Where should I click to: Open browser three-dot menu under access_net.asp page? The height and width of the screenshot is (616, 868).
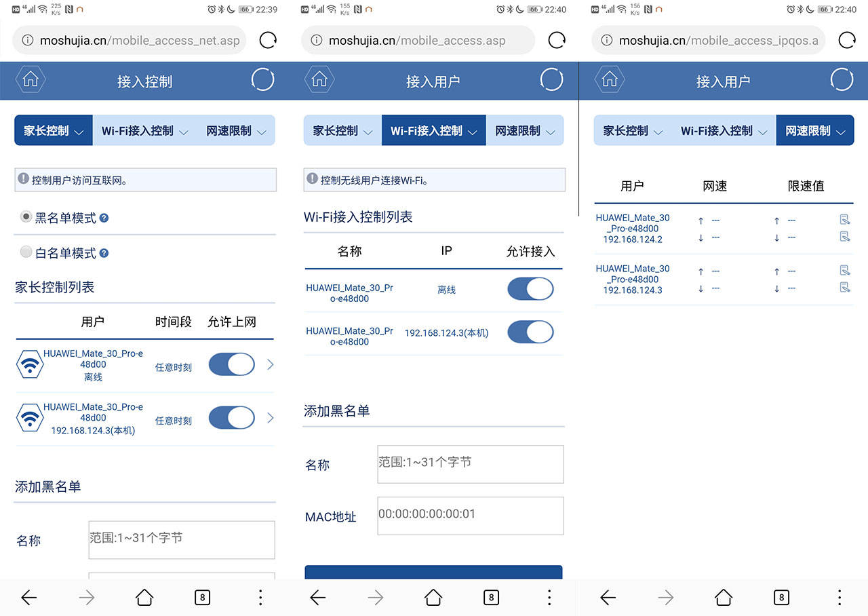(x=260, y=597)
